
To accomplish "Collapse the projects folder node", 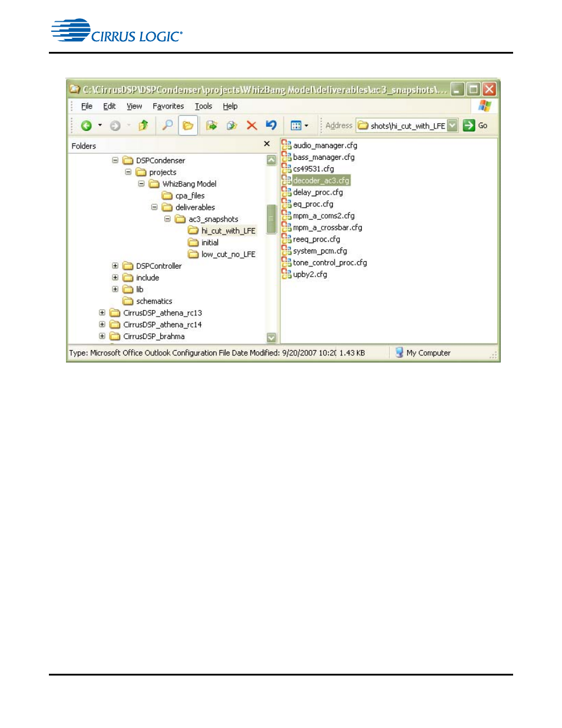I will click(x=128, y=172).
